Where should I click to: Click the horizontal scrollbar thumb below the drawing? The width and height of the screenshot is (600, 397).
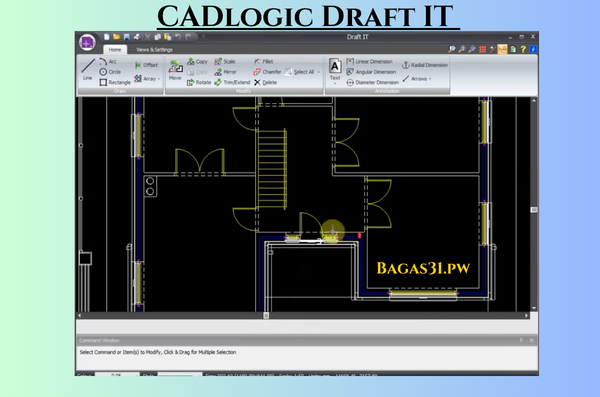[266, 315]
